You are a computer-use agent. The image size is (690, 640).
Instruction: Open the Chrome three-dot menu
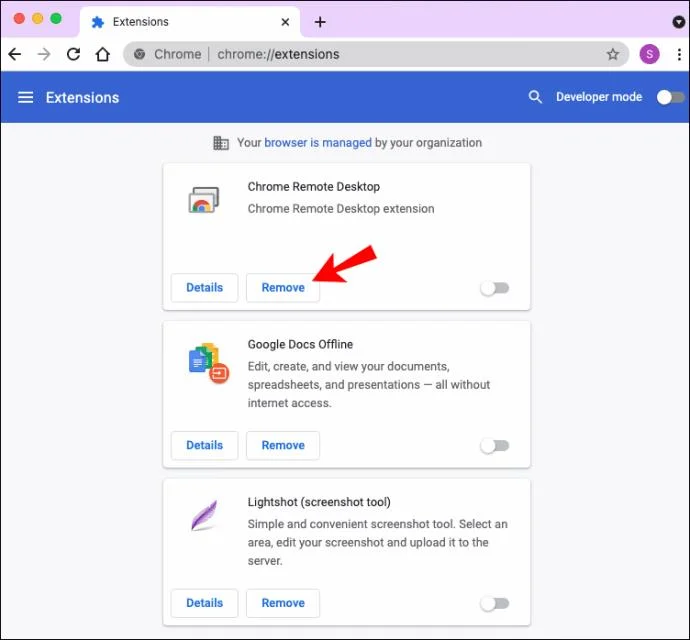(x=679, y=54)
